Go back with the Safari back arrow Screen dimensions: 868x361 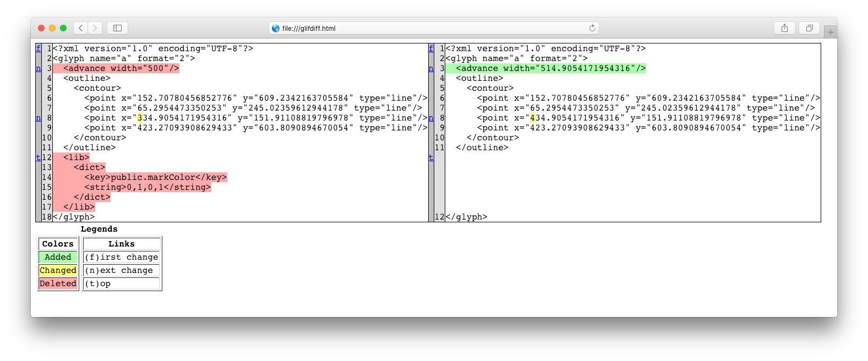[x=81, y=28]
